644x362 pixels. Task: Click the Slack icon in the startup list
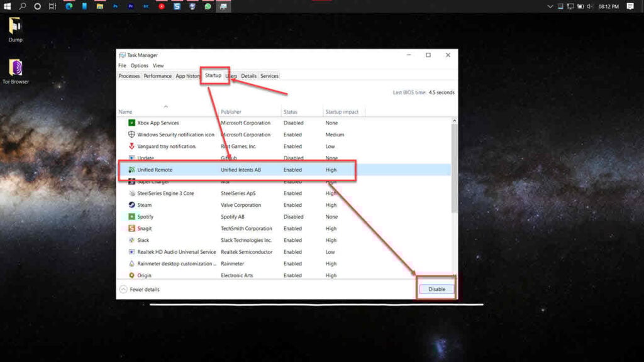coord(131,240)
